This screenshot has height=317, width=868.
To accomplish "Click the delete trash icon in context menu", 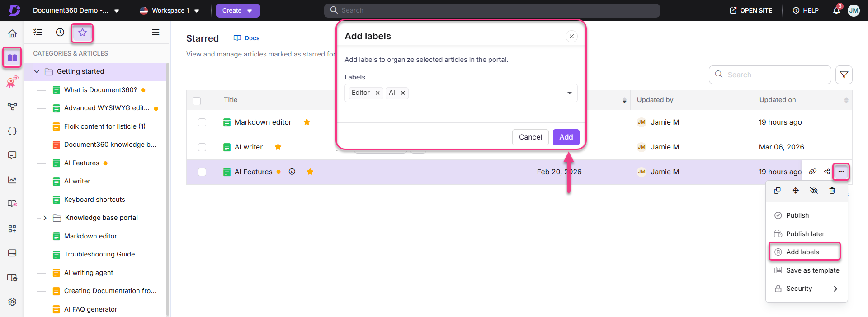I will (x=832, y=191).
